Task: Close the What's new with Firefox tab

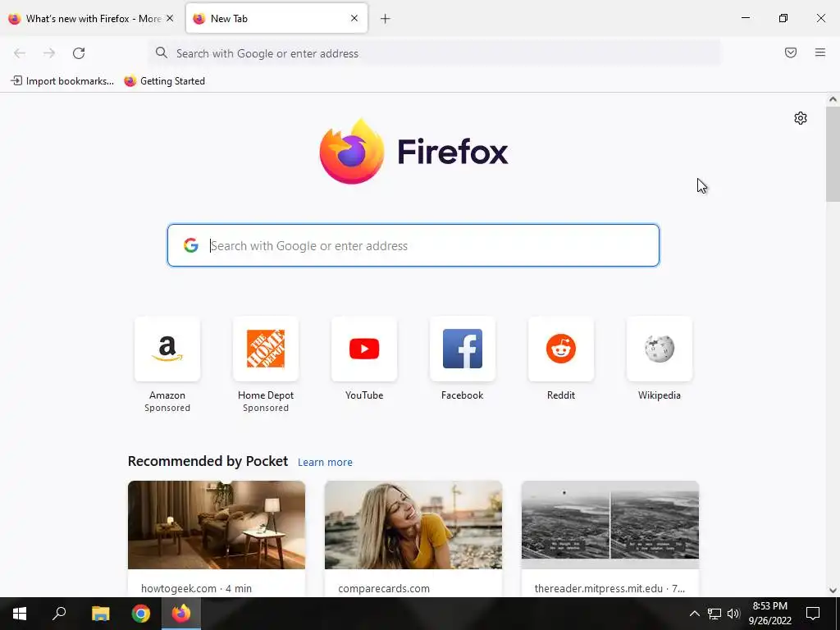Action: (x=170, y=18)
